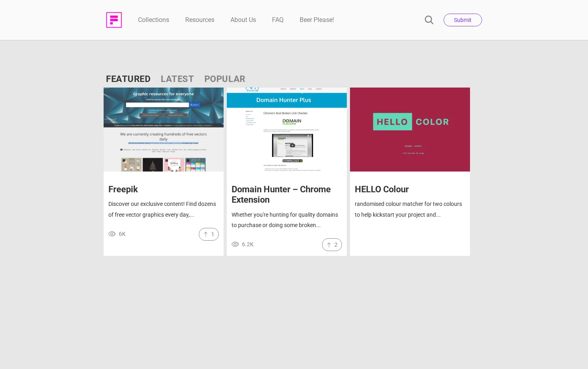The height and width of the screenshot is (369, 588).
Task: Click the Submit button
Action: [463, 20]
